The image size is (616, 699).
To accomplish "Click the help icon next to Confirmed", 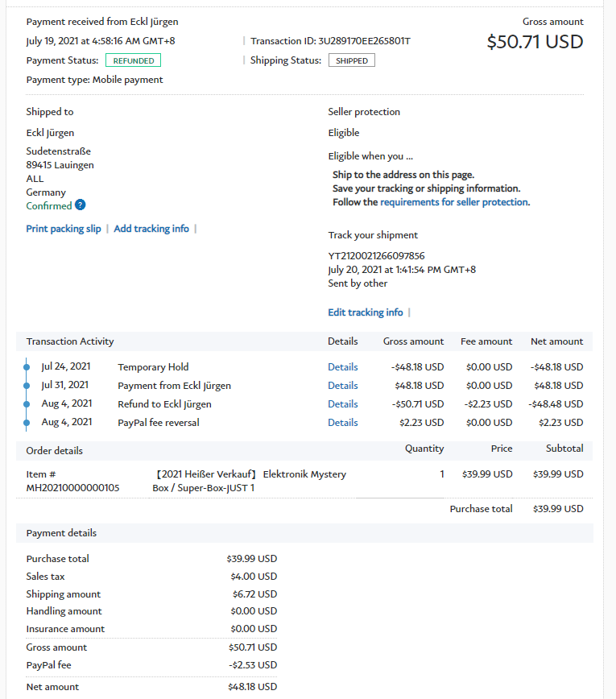I will coord(81,206).
